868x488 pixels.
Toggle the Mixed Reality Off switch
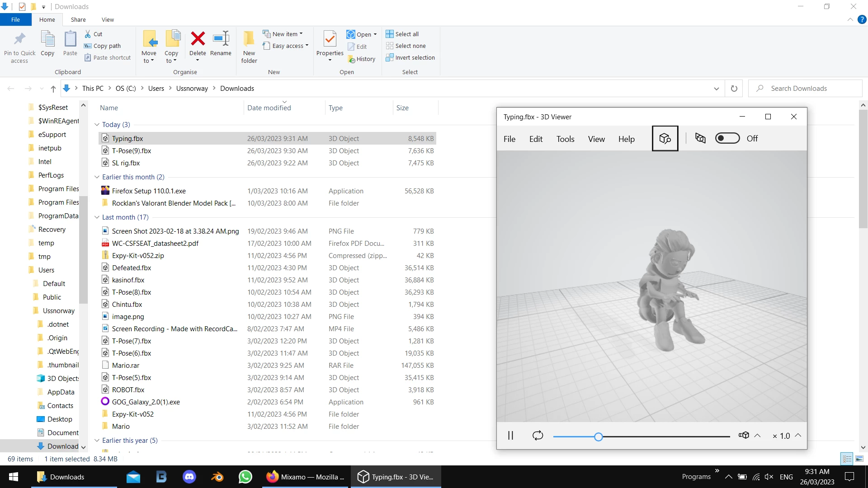(x=727, y=139)
